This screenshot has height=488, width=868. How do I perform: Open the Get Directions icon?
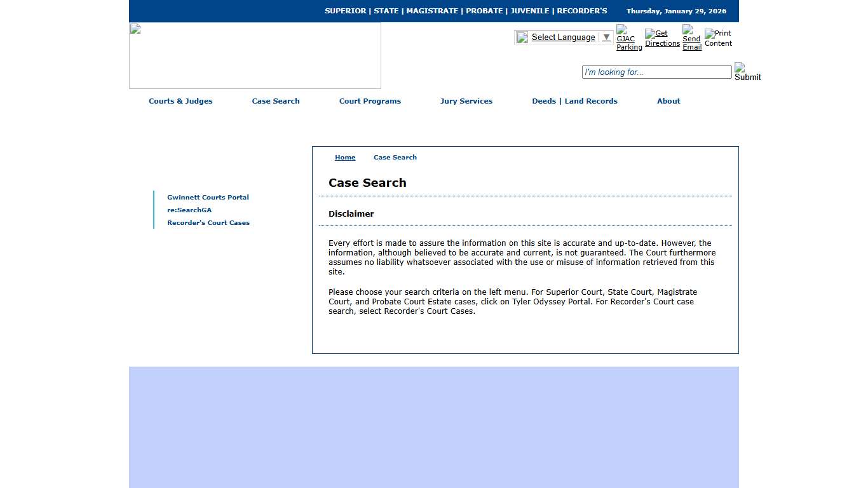point(661,37)
